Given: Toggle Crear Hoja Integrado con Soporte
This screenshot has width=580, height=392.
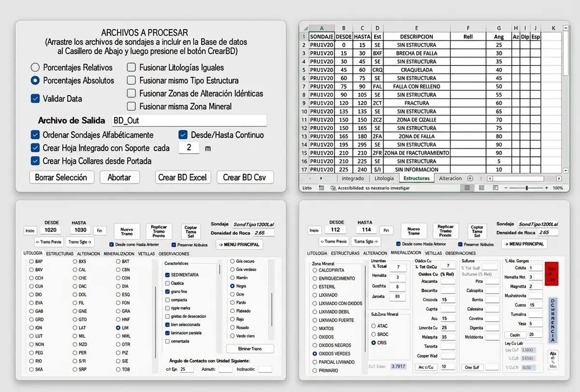Looking at the screenshot, I should pyautogui.click(x=35, y=148).
